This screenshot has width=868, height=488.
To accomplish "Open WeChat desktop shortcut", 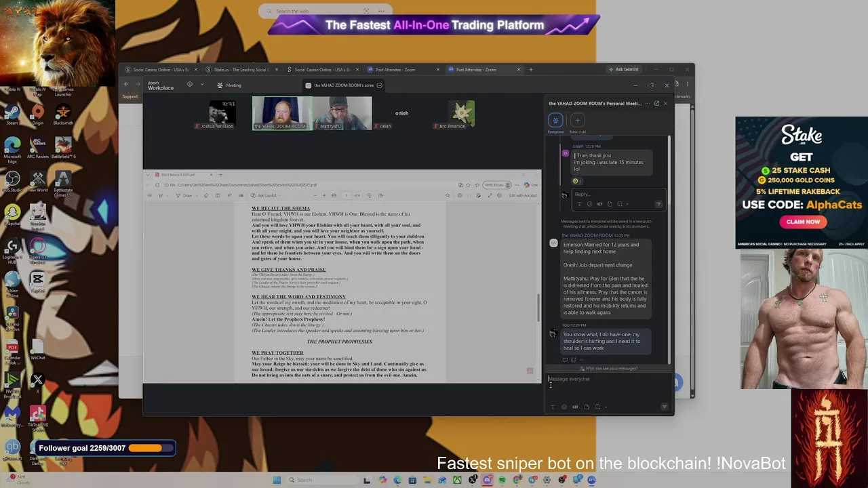I will 38,350.
